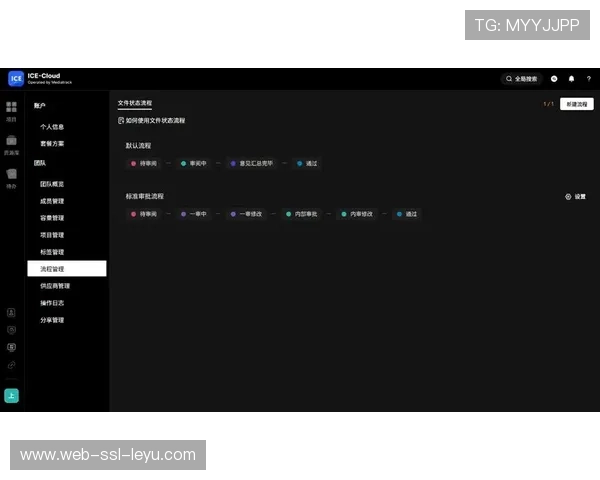
Task: Open 成员管理 in the sidebar
Action: (52, 201)
